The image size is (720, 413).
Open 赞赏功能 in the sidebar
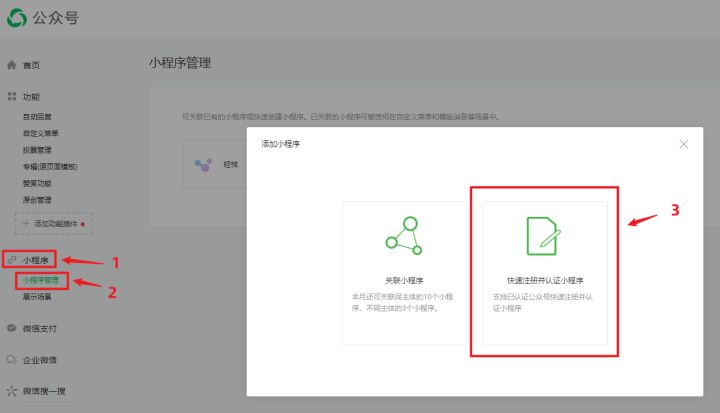tap(37, 183)
